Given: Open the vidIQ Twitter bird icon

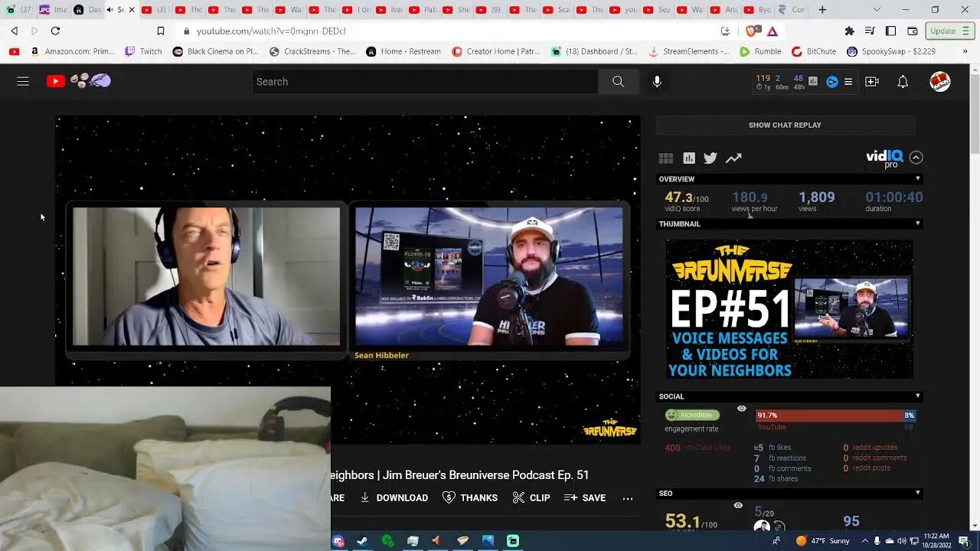Looking at the screenshot, I should [x=710, y=158].
